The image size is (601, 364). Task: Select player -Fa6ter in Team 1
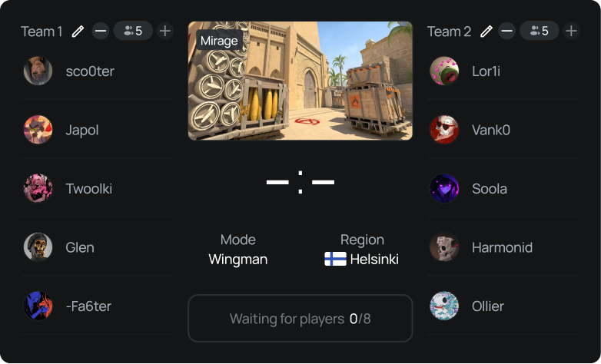click(x=98, y=306)
